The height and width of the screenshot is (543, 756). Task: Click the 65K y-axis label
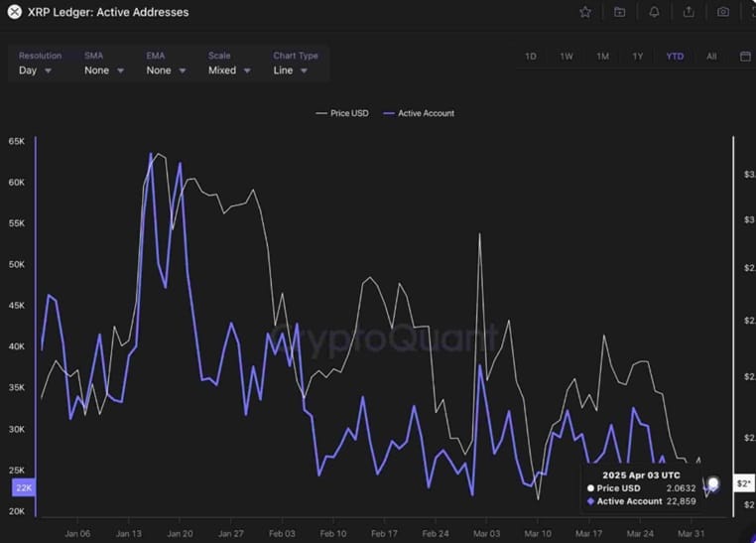point(17,141)
